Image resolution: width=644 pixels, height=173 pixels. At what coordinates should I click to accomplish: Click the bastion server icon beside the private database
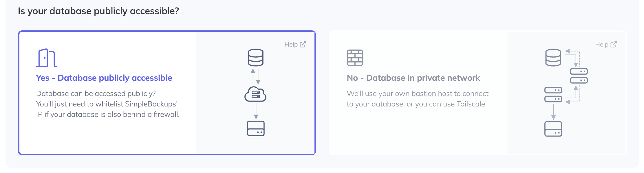pyautogui.click(x=579, y=76)
